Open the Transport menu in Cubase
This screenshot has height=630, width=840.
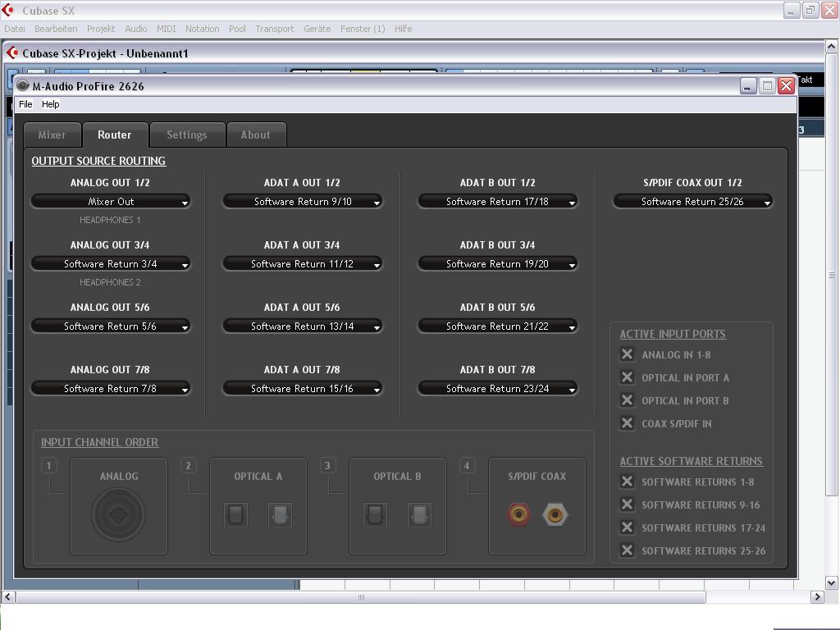(274, 29)
